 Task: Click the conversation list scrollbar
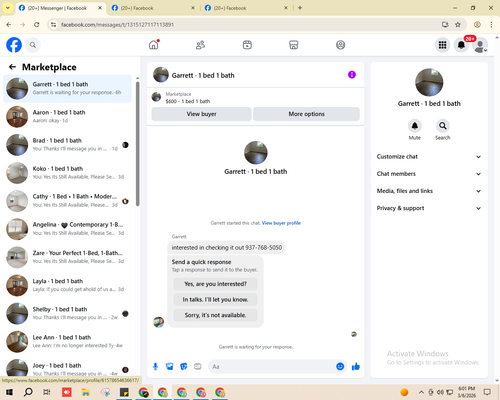point(138,143)
